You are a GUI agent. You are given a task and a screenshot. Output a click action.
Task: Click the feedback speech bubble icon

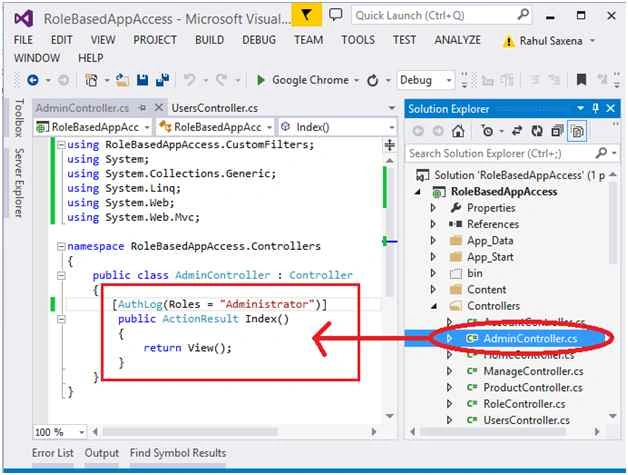pos(335,15)
